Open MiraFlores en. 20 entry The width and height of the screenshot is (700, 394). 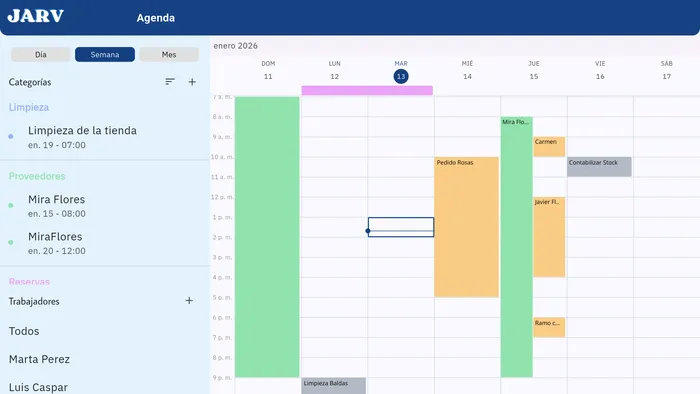pos(57,243)
